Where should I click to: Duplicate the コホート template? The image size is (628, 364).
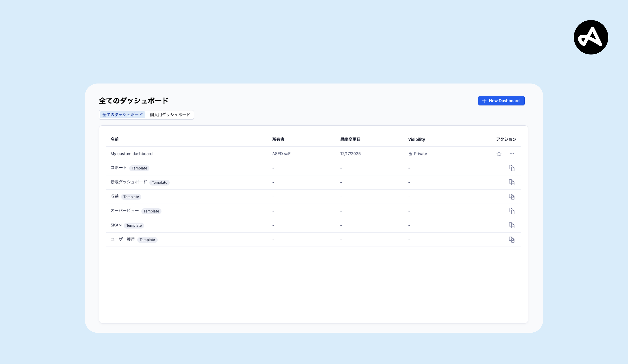(x=511, y=168)
